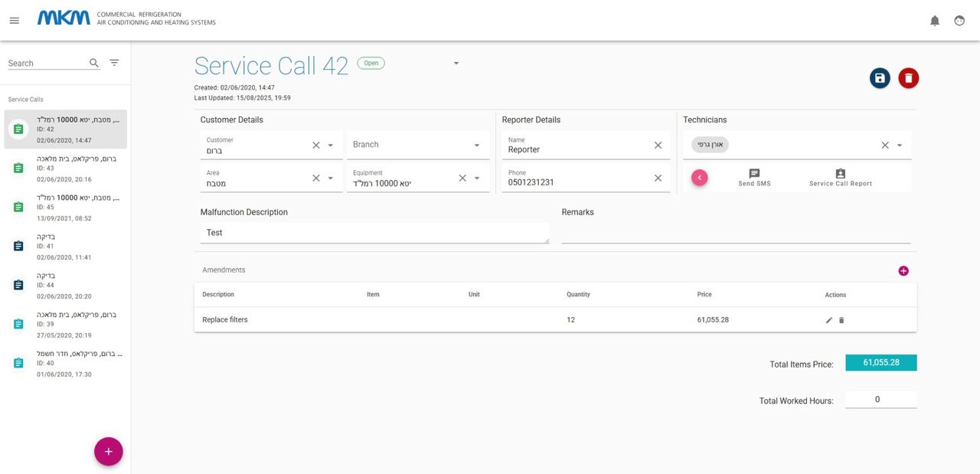Viewport: 980px width, 474px height.
Task: Click the Send SMS button
Action: (754, 178)
